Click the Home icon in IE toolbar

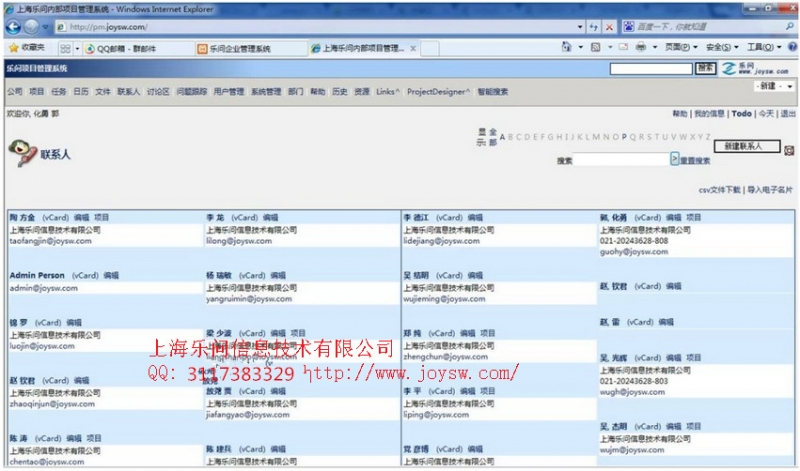(566, 47)
